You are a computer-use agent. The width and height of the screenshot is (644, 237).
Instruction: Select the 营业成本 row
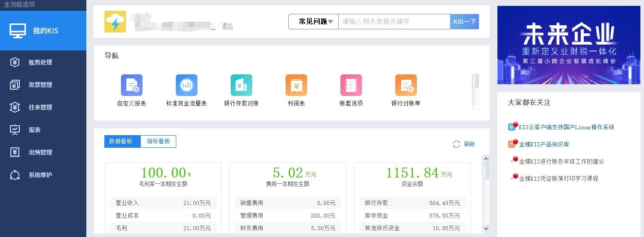tap(163, 216)
